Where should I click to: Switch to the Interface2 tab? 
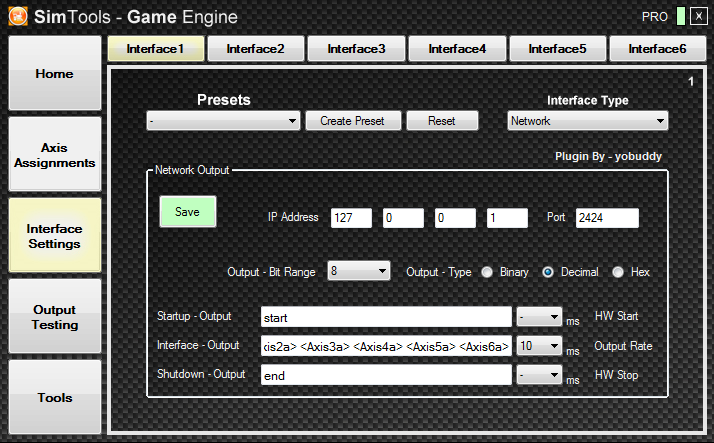[256, 49]
